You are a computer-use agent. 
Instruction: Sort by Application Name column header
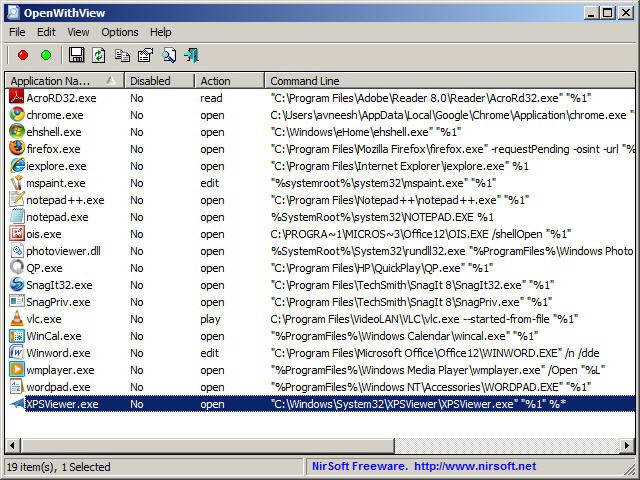click(x=64, y=81)
